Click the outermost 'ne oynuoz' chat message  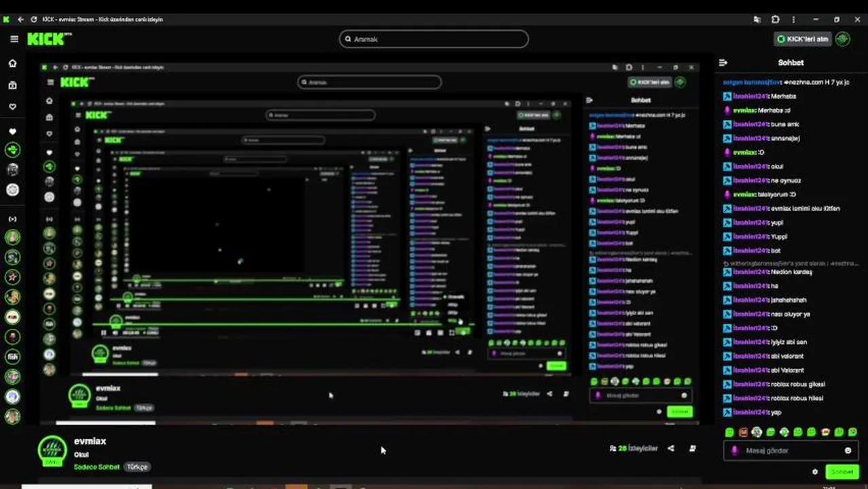click(762, 181)
